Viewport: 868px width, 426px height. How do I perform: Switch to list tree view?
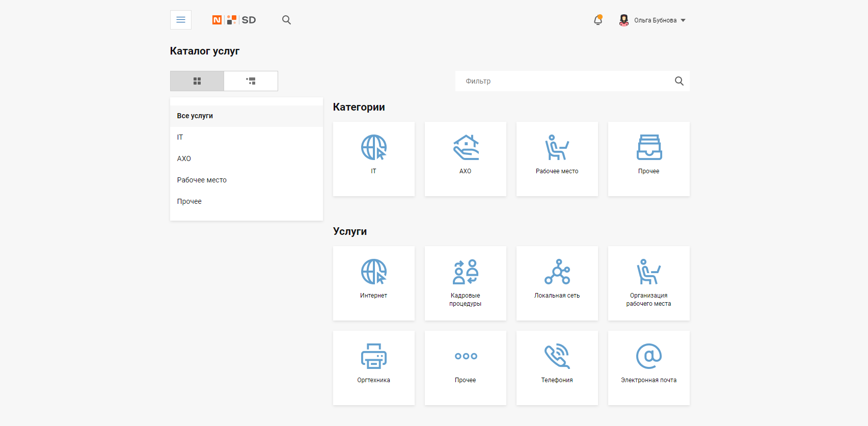click(251, 81)
